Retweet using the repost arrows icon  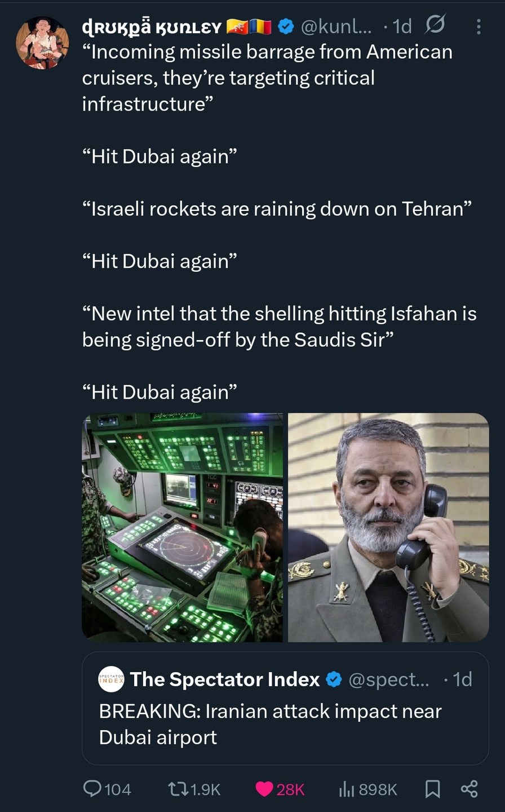pyautogui.click(x=179, y=789)
